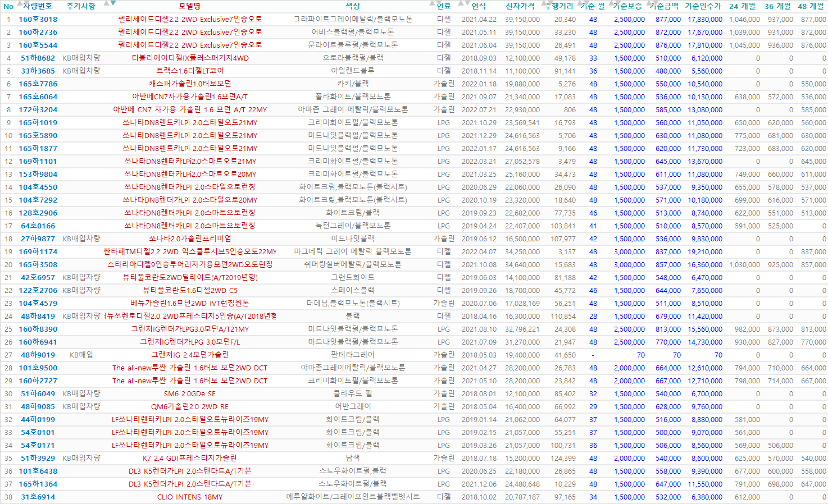Click descending sort arrow beside 기준보증 header
Screen dimensions: 828x504
(x=617, y=3)
